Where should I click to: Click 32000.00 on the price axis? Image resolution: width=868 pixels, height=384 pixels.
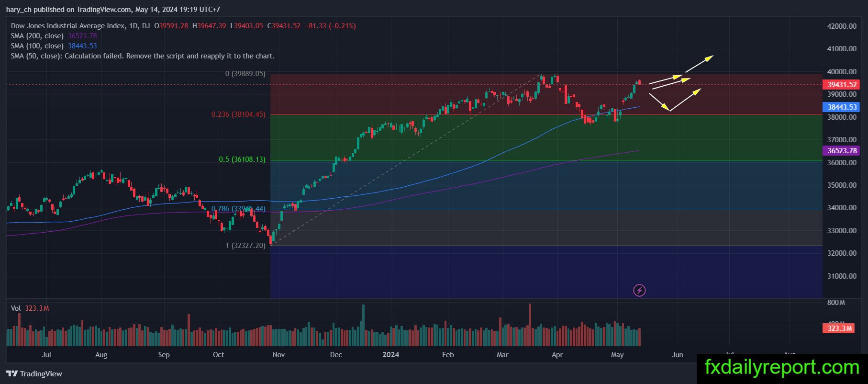pyautogui.click(x=842, y=253)
